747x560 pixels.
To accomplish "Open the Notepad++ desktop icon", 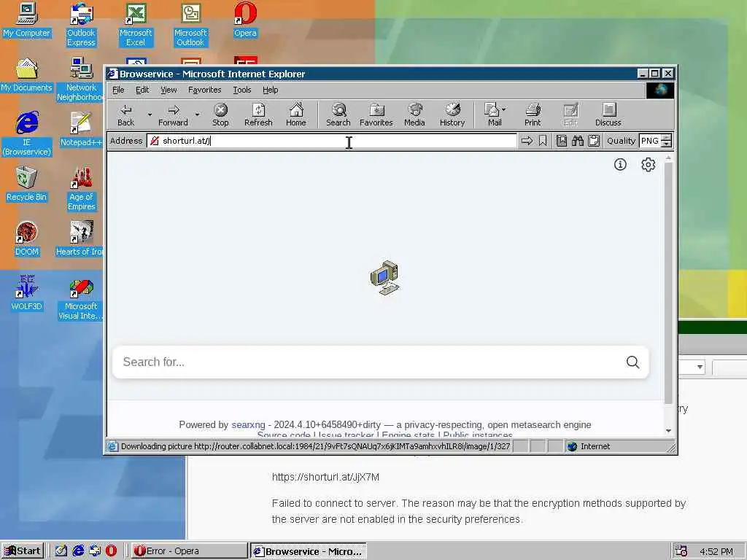I will 81,130.
